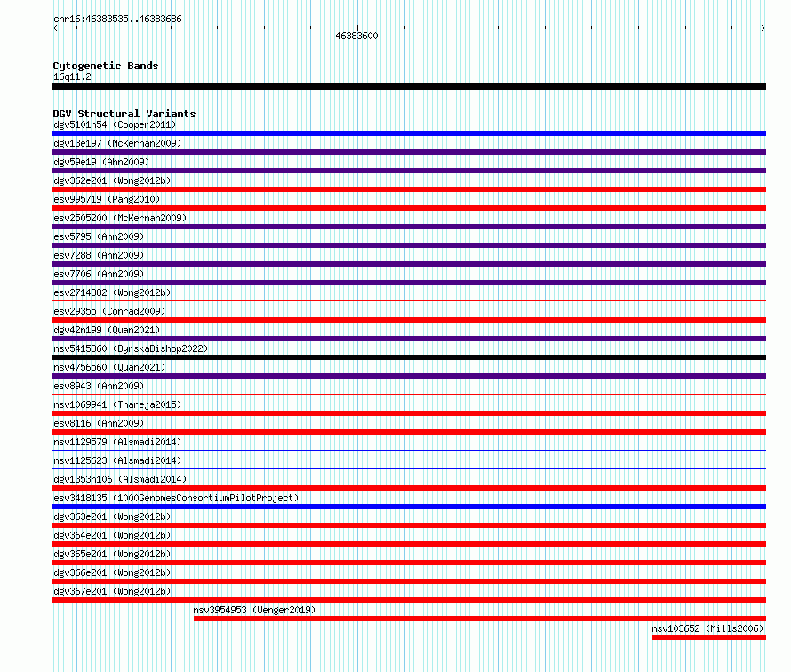Screen dimensions: 791x672
Task: Click the red bar under nsv3954953
Action: [x=480, y=619]
